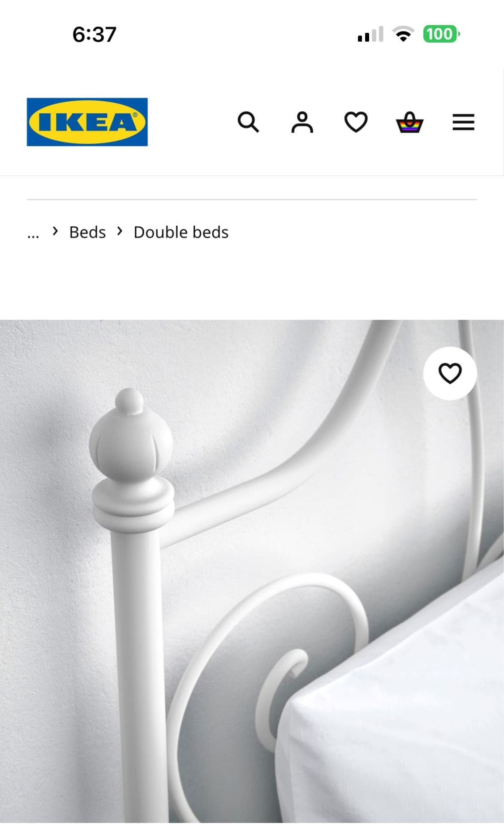The width and height of the screenshot is (504, 827).
Task: Tap the cellular signal bars icon
Action: coord(370,34)
